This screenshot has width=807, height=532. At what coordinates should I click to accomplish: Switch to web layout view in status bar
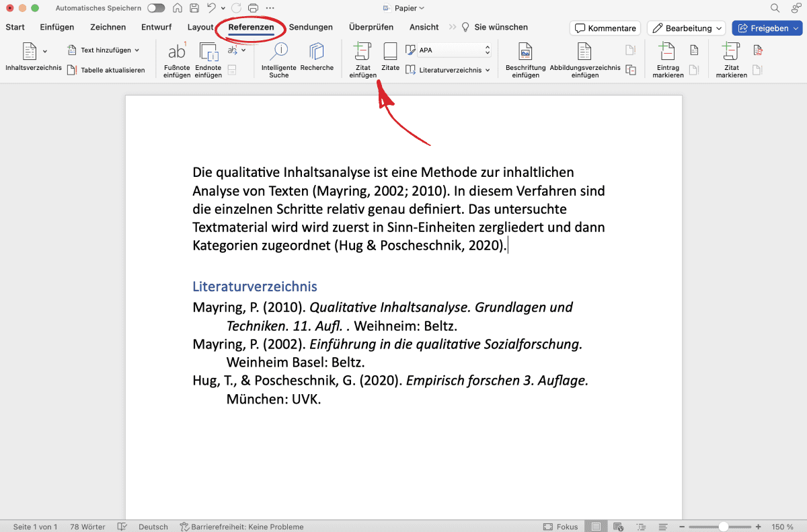coord(619,527)
